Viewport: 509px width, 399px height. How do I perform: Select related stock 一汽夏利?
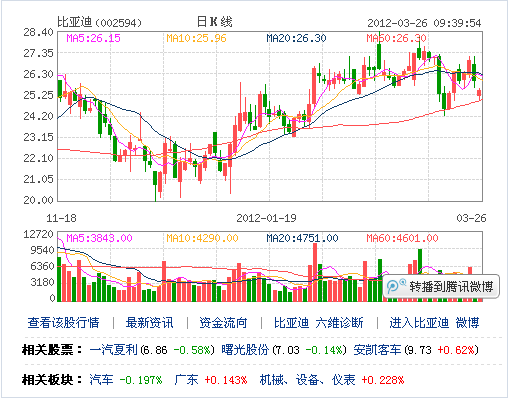click(x=114, y=350)
